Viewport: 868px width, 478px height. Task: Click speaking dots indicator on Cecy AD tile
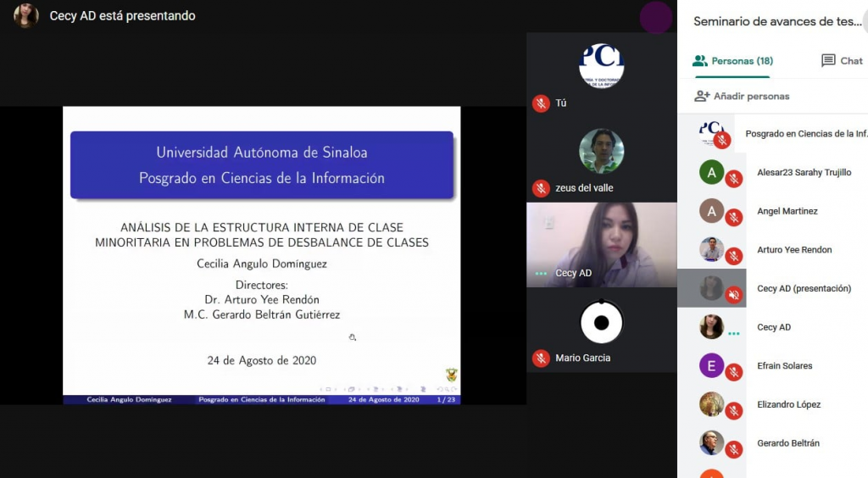click(541, 273)
